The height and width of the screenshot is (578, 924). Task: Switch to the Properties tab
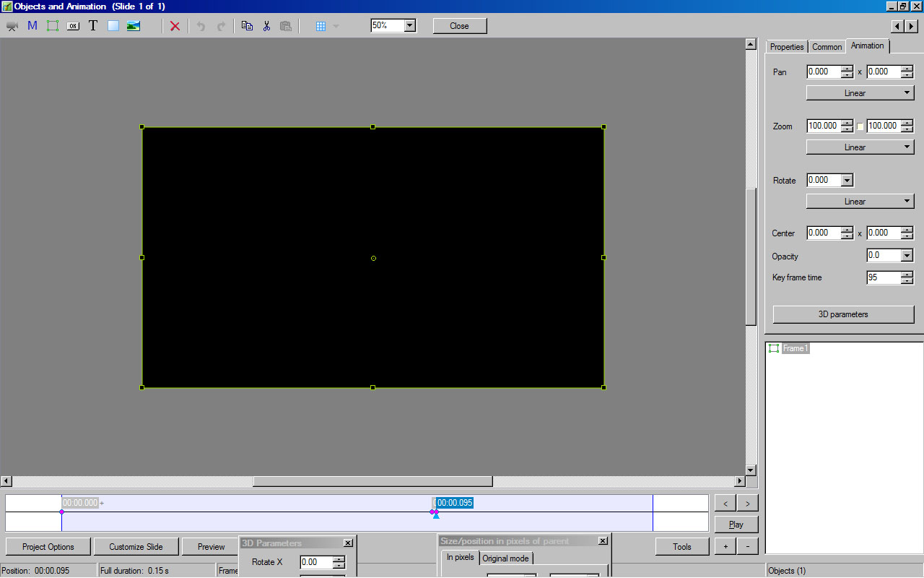(x=786, y=47)
